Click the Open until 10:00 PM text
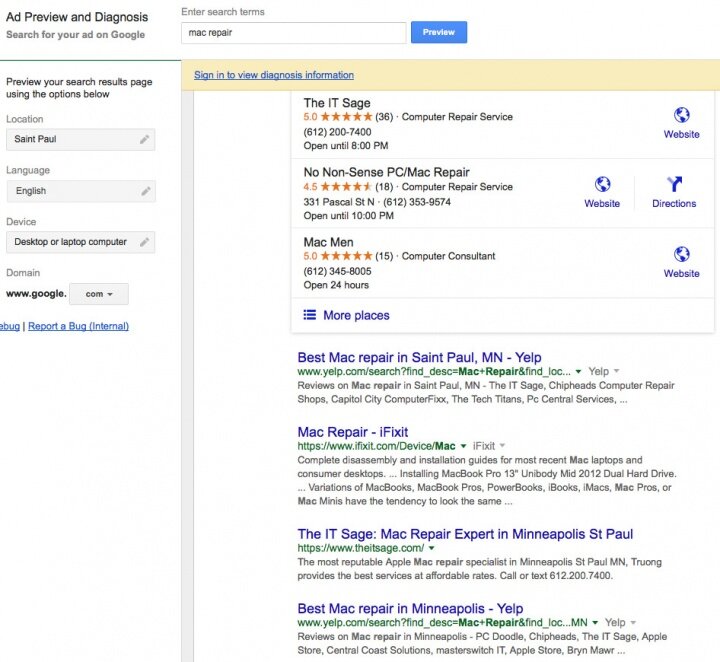Viewport: 720px width, 662px height. click(x=349, y=216)
